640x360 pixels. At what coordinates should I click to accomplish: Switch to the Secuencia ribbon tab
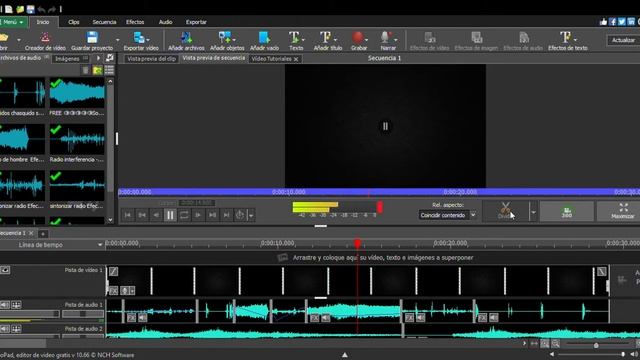coord(104,22)
